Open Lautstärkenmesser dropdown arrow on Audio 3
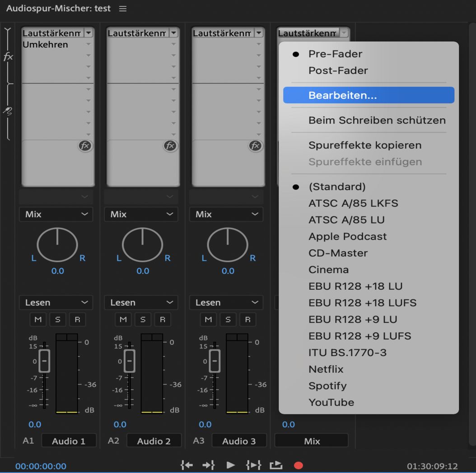Image resolution: width=476 pixels, height=473 pixels. point(259,32)
